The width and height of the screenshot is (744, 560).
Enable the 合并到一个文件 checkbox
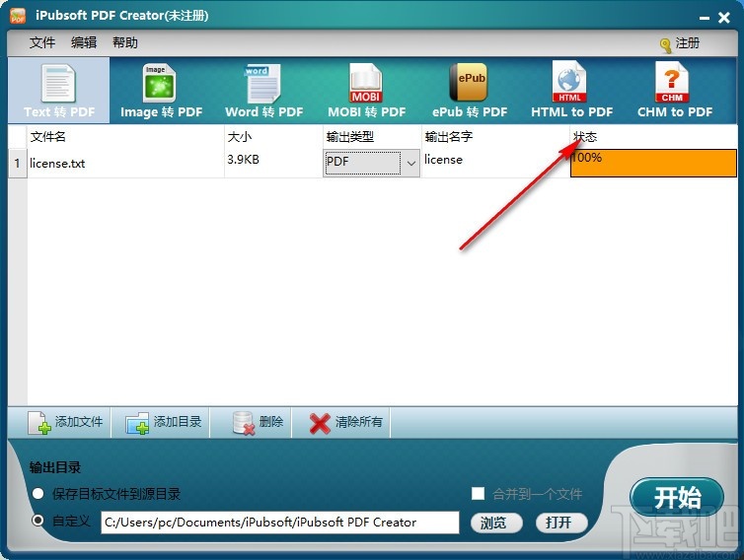(x=478, y=494)
